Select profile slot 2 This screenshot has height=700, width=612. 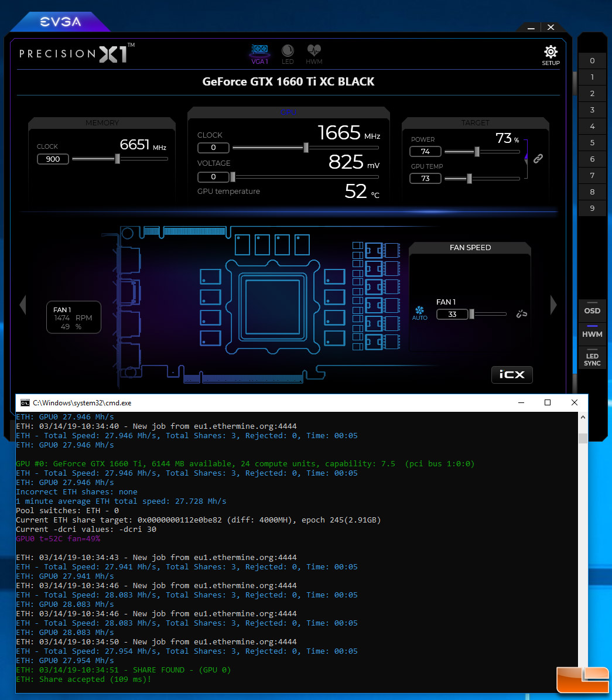pyautogui.click(x=592, y=93)
